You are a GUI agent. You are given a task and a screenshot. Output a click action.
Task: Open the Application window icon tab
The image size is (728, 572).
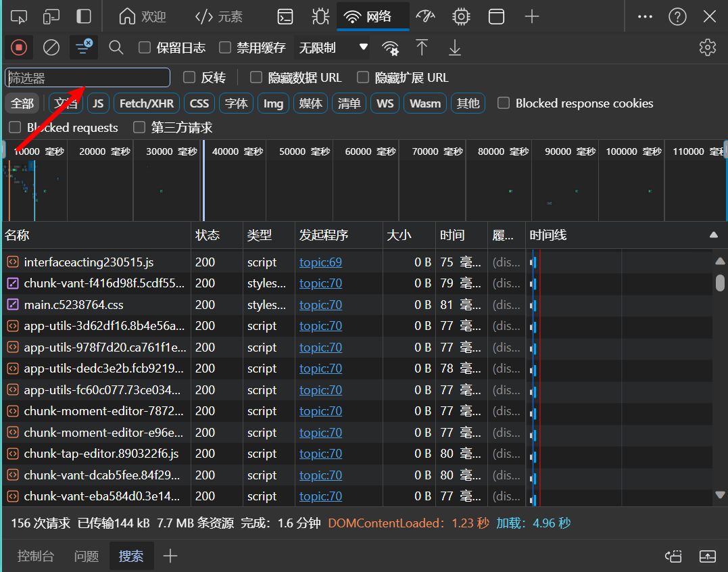click(x=496, y=17)
